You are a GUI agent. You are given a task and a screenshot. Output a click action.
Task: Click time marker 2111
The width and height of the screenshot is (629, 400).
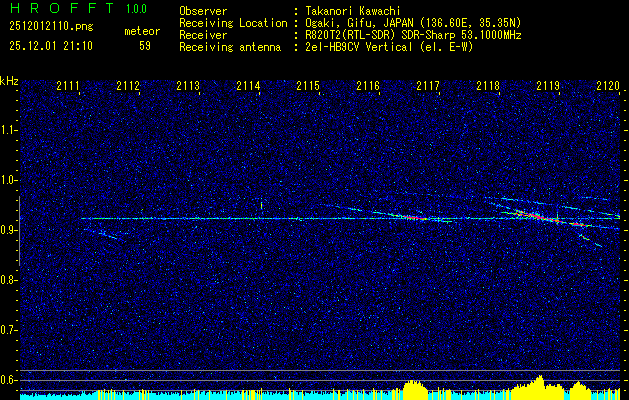point(68,85)
